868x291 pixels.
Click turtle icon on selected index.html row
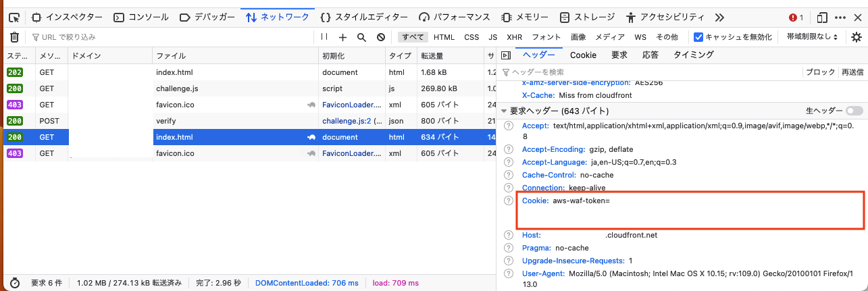[x=311, y=137]
